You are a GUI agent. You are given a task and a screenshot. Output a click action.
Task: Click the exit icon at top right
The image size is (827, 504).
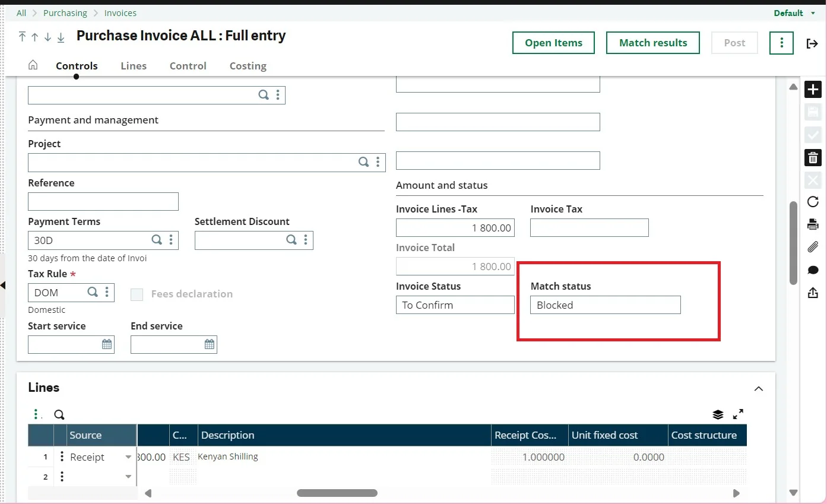click(812, 43)
